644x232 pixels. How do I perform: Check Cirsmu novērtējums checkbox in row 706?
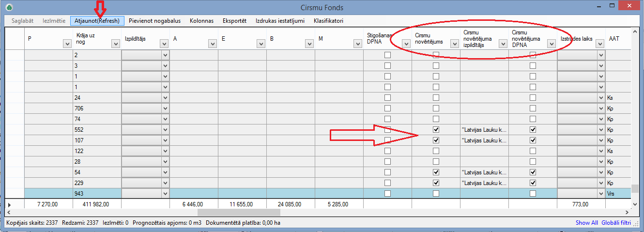point(436,108)
